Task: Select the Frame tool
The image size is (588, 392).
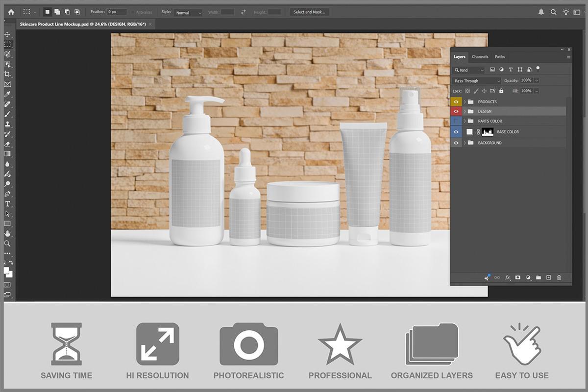Action: coord(7,84)
